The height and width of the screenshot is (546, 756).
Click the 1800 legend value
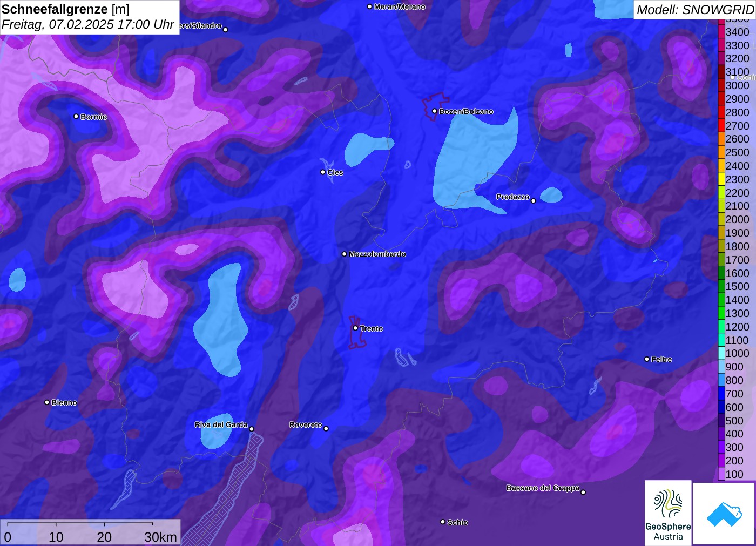pos(738,246)
